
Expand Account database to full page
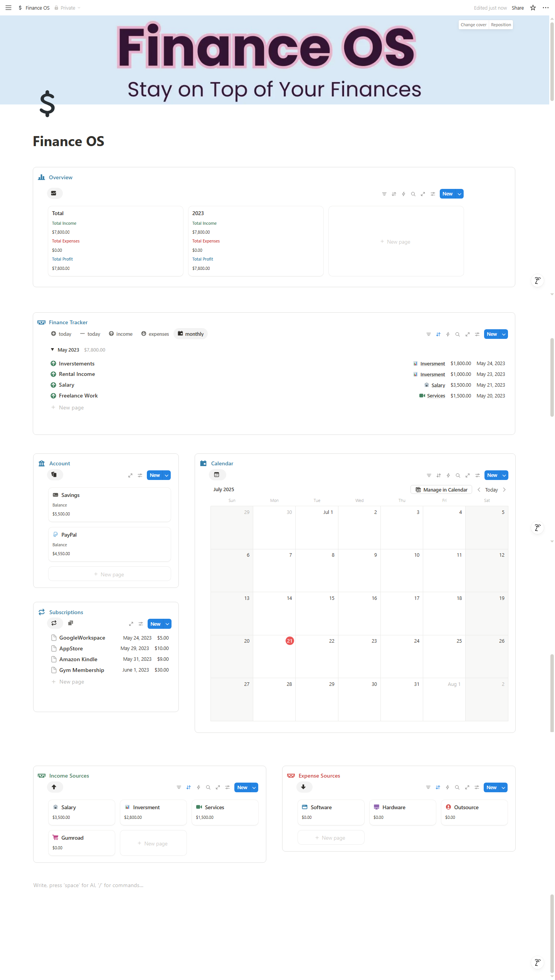[x=130, y=475]
